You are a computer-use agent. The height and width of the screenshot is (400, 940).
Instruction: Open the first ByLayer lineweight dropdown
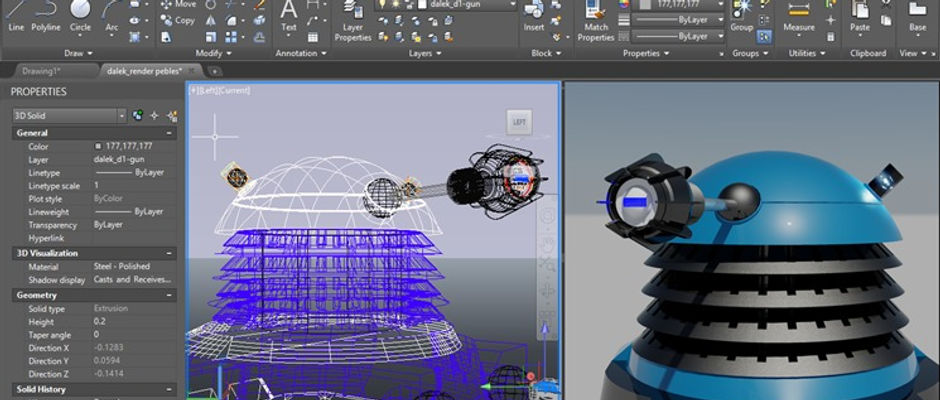pos(678,20)
